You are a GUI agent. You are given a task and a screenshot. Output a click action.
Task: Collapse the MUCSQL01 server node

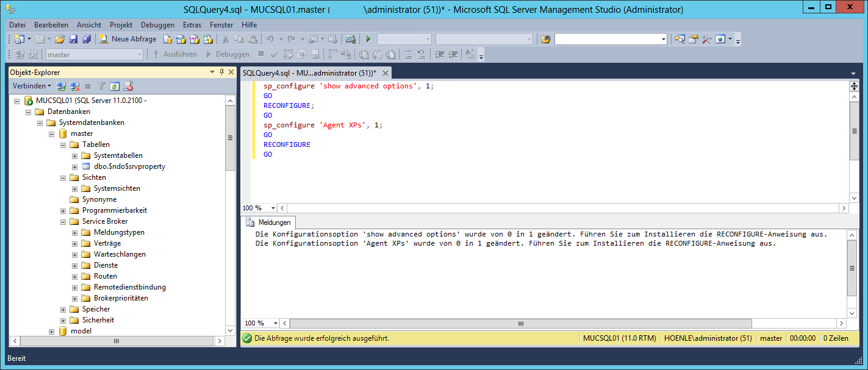click(17, 101)
